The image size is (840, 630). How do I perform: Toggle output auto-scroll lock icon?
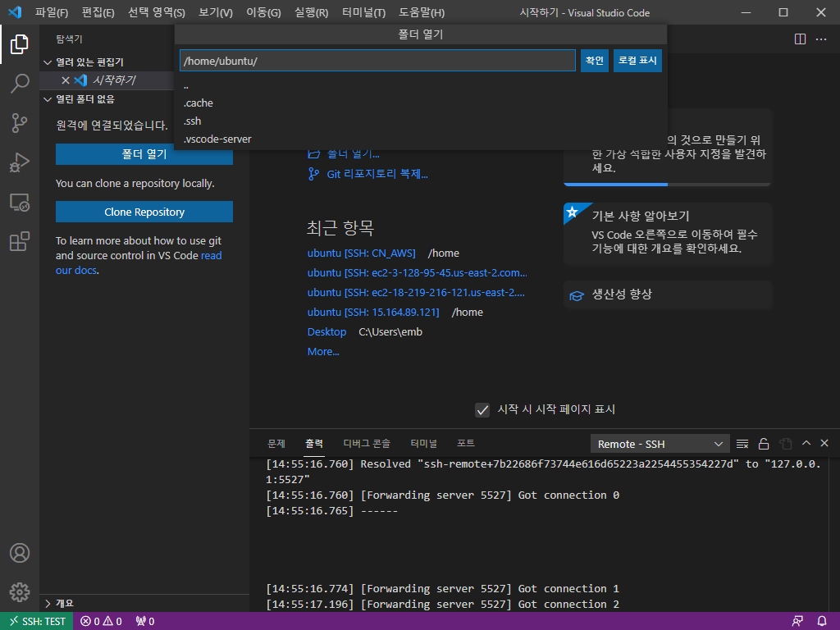(x=764, y=444)
